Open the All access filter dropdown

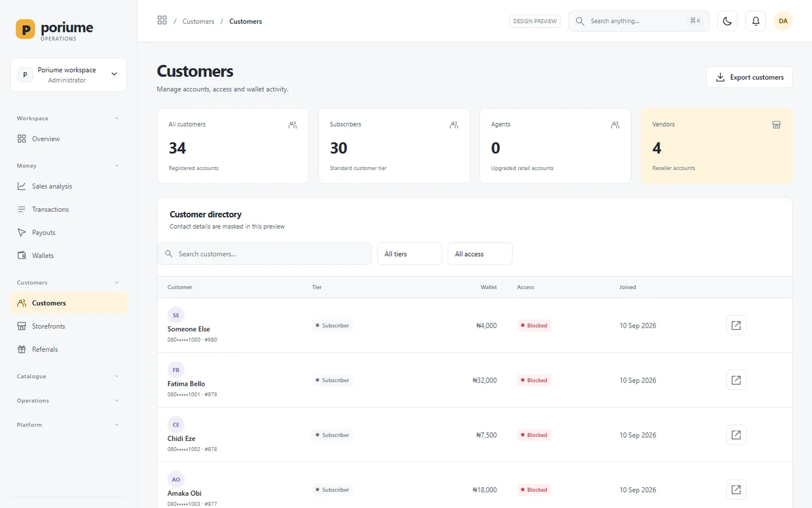[x=480, y=253]
